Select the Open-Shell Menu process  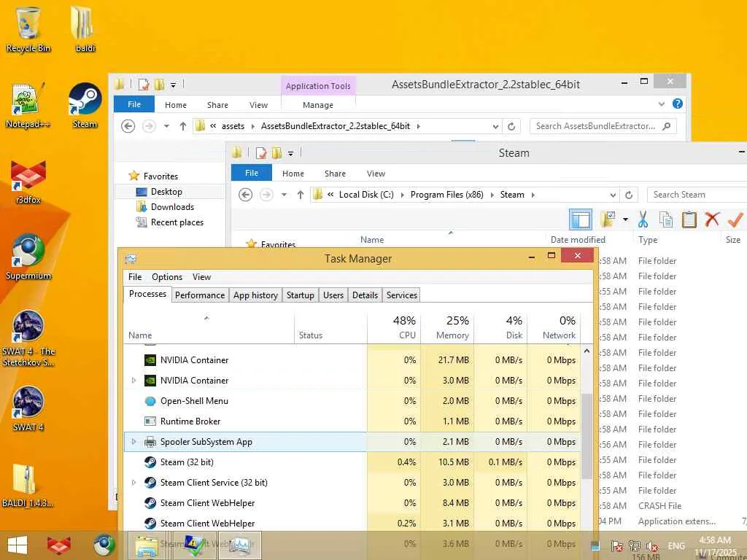pyautogui.click(x=352, y=400)
